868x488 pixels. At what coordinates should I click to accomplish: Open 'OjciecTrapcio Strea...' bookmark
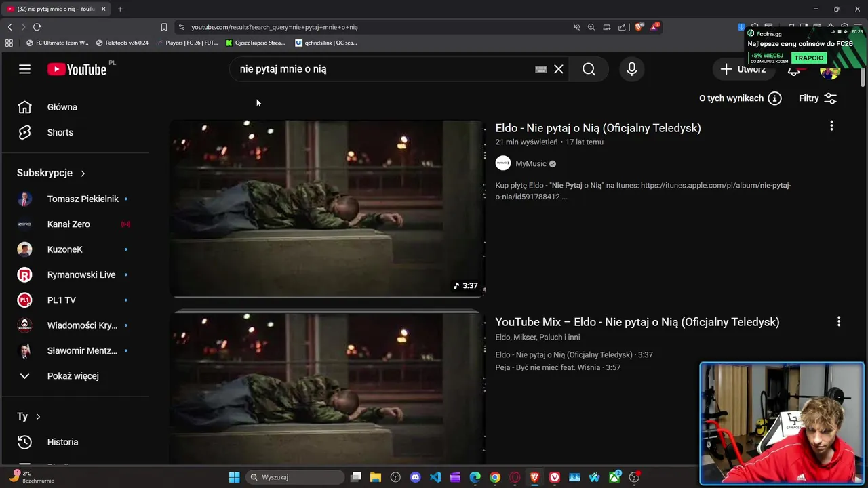click(256, 43)
